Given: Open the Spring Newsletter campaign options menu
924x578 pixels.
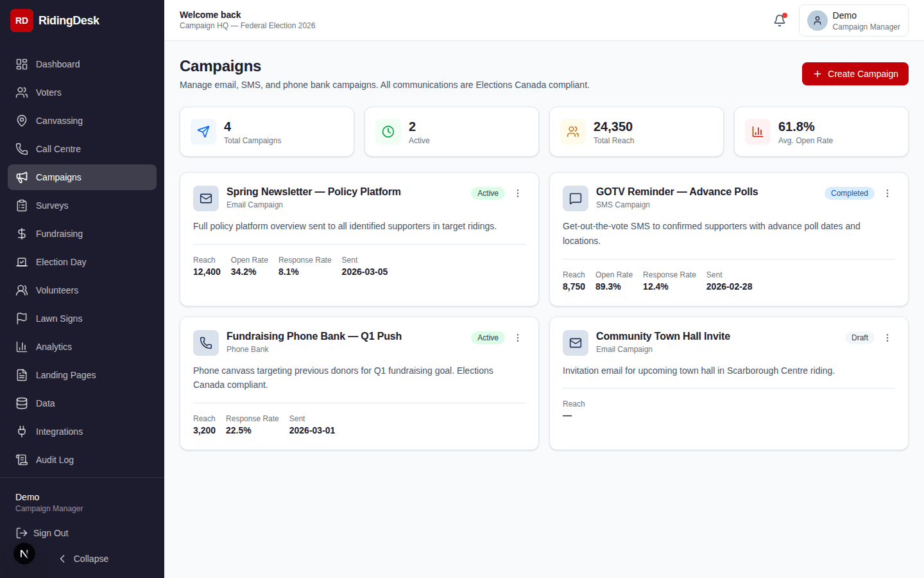Looking at the screenshot, I should (x=518, y=193).
